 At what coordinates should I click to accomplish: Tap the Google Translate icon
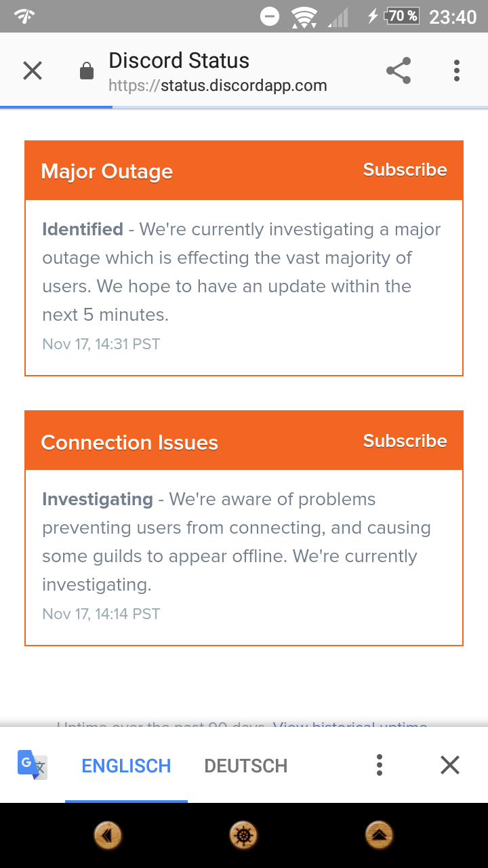pos(32,765)
